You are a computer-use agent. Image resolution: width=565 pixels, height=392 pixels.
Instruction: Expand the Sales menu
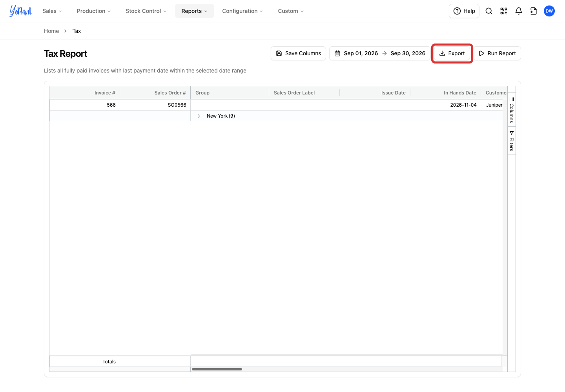tap(52, 11)
